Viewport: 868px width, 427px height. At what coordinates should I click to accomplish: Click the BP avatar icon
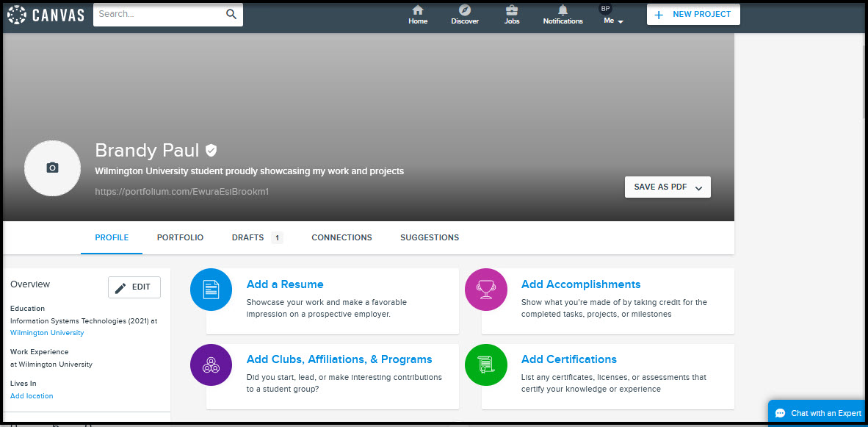coord(606,8)
